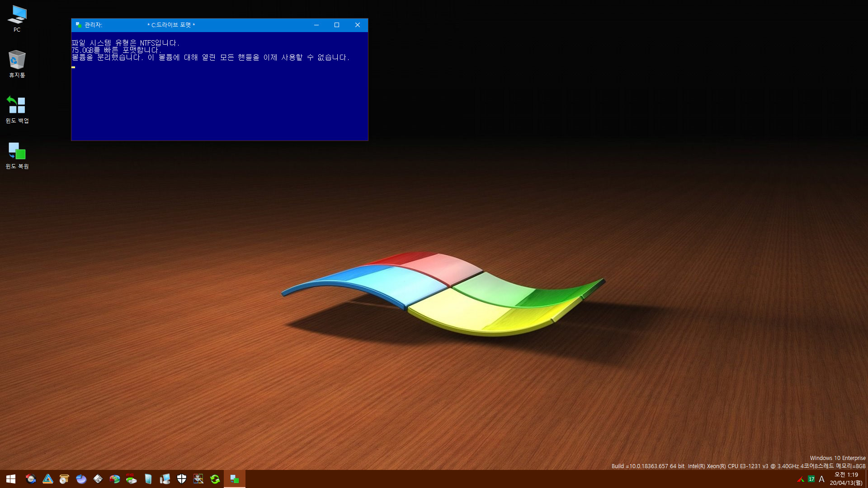868x488 pixels.
Task: Minimize the C drive format console window
Action: pos(316,25)
